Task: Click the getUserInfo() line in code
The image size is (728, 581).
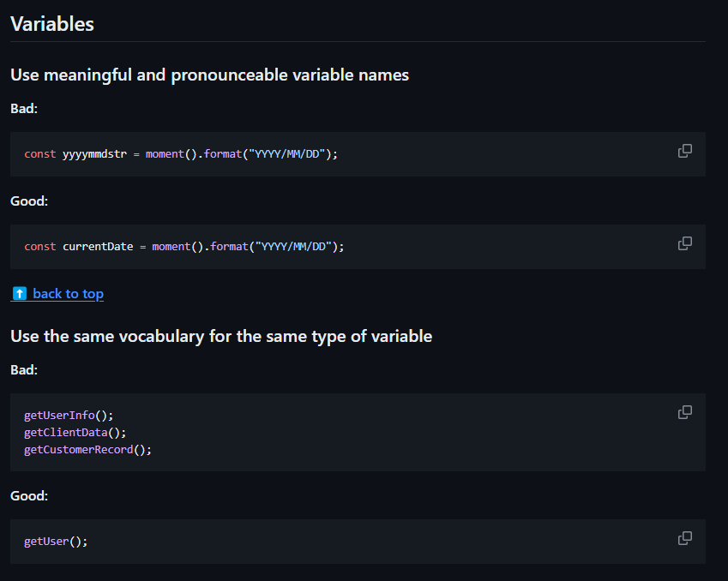Action: [69, 416]
